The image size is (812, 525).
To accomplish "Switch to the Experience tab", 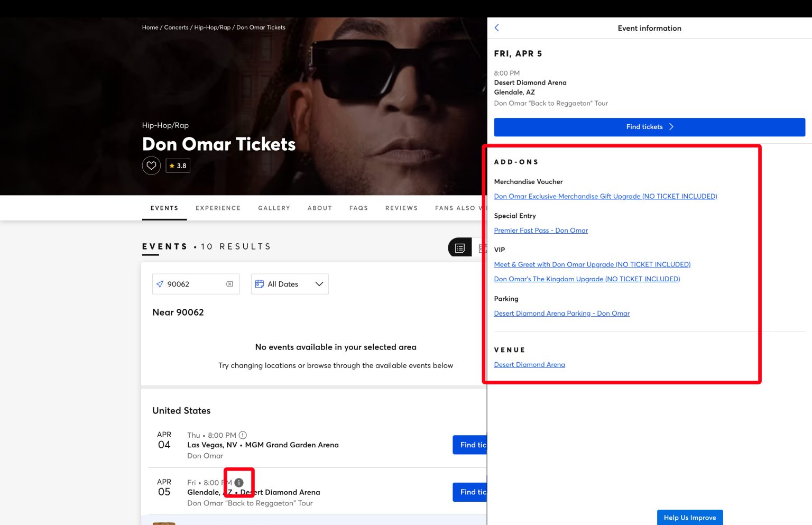I will coord(218,208).
